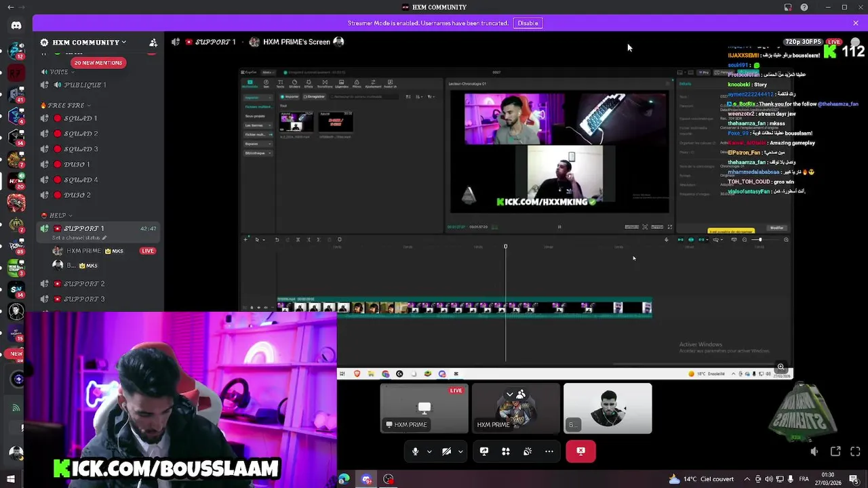Toggle microphone mute in call controls

415,451
